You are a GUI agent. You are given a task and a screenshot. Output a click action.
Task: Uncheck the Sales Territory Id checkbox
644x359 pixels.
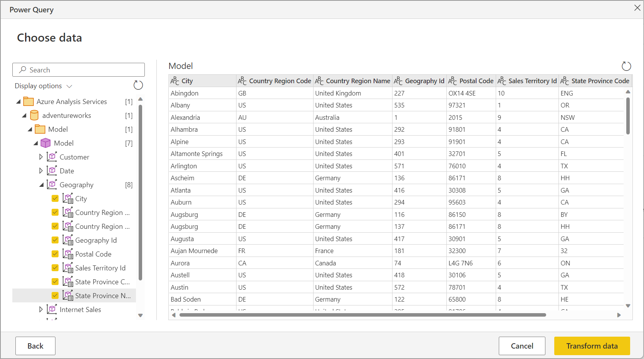55,268
